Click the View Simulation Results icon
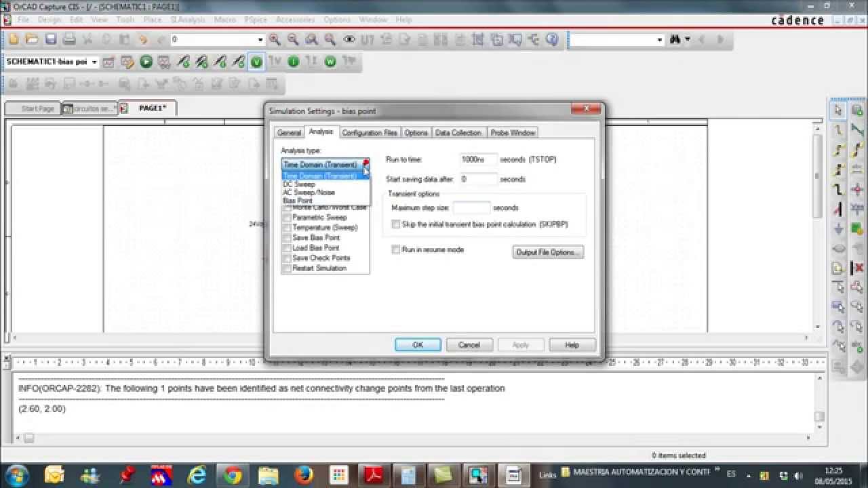 (x=164, y=62)
